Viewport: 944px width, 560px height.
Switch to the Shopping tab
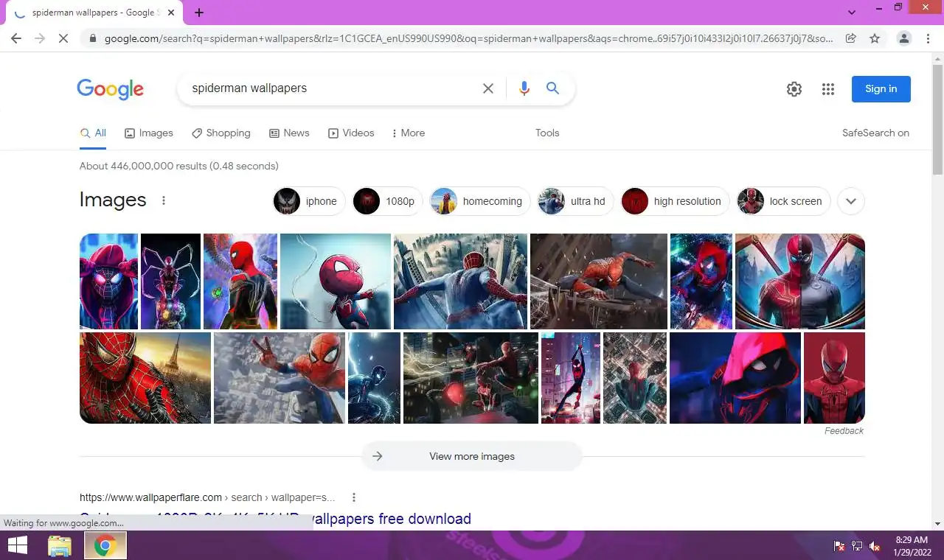click(221, 133)
